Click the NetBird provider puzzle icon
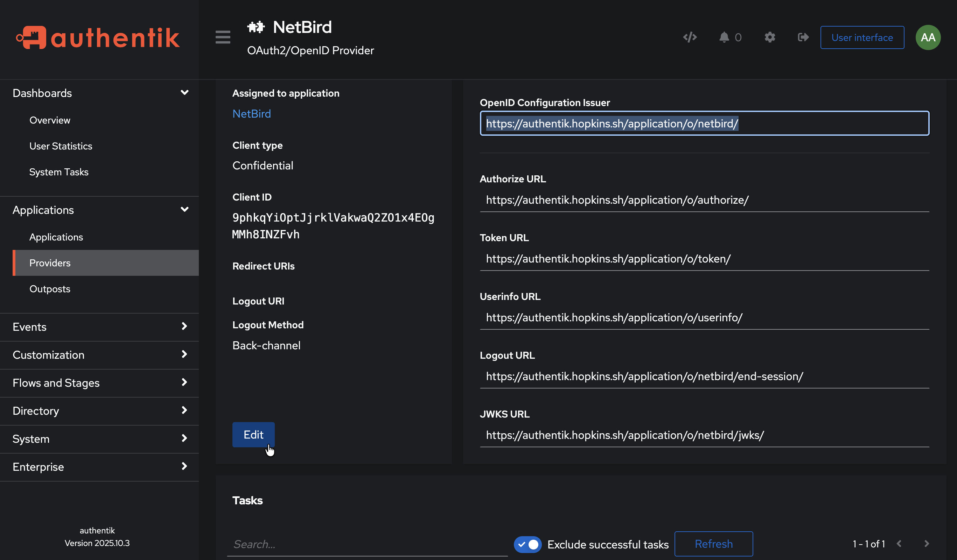957x560 pixels. coord(256,27)
